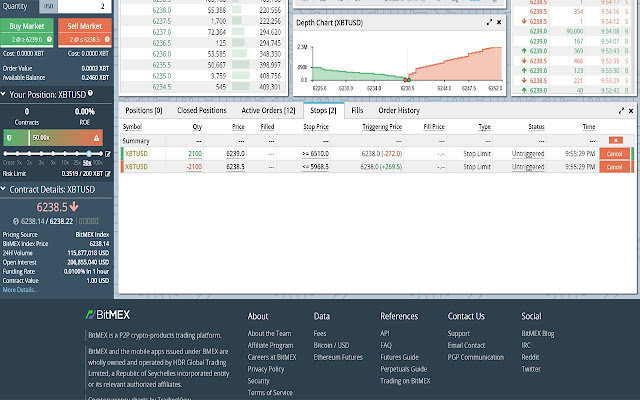640x400 pixels.
Task: Open the Fees link under Data
Action: point(320,333)
